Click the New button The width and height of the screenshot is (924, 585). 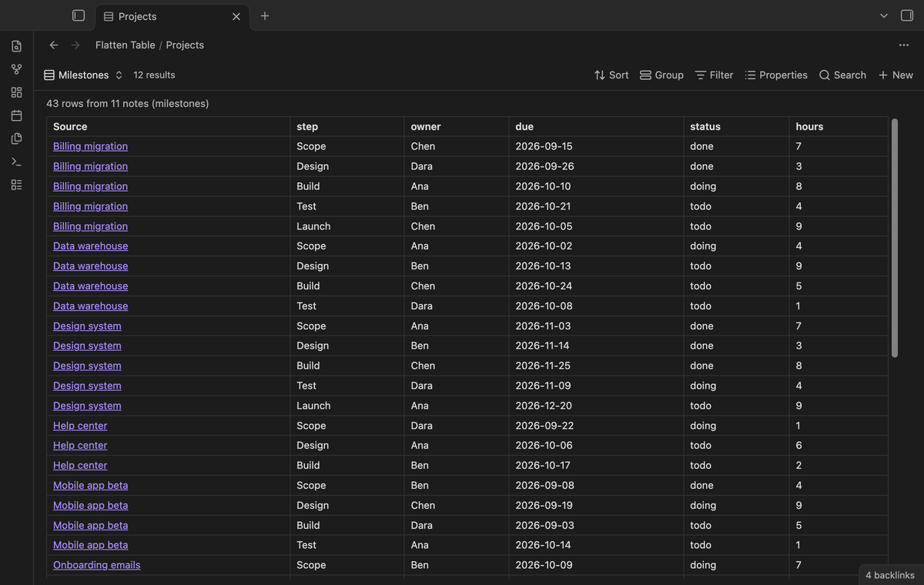coord(896,75)
